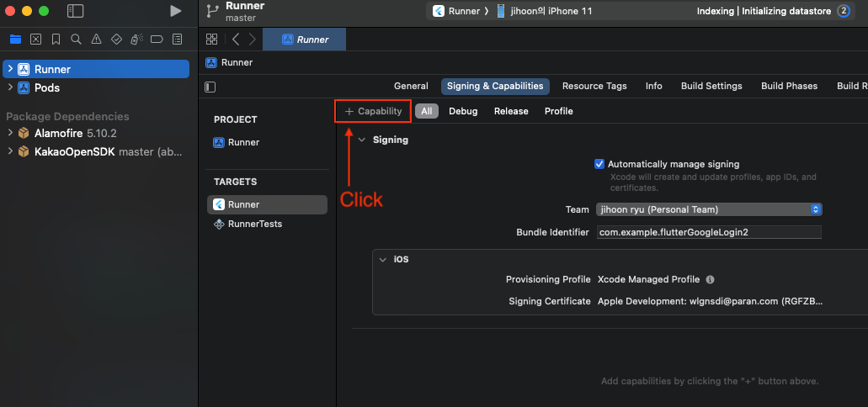Select the Runner scheme in toolbar

pyautogui.click(x=455, y=11)
